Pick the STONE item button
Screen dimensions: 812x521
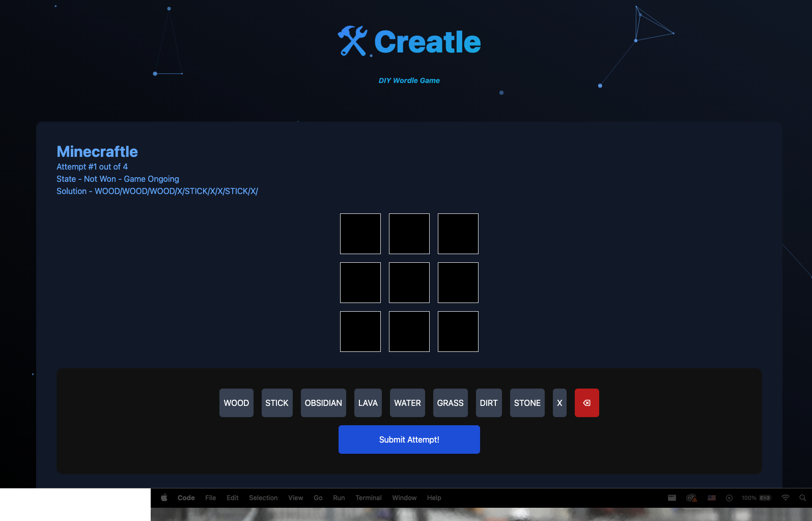(527, 403)
